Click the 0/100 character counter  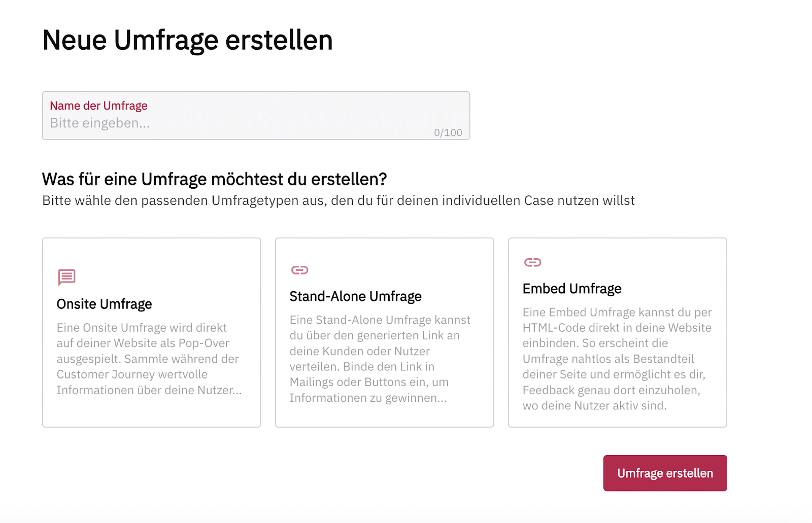point(448,132)
